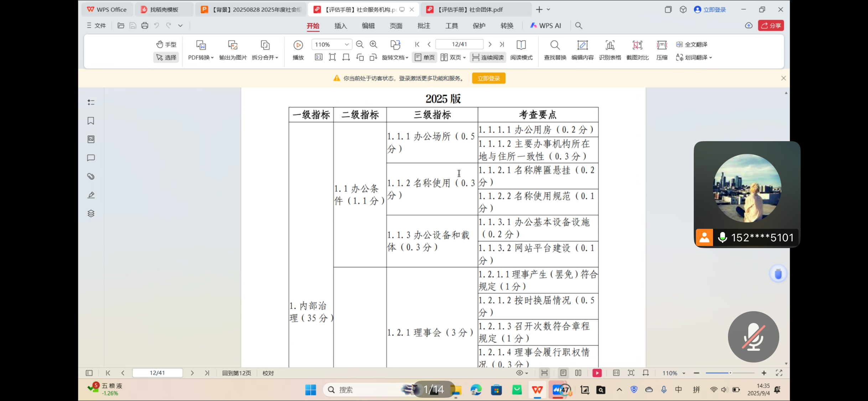The width and height of the screenshot is (868, 401).
Task: Open thumbnails panel in left sidebar
Action: (x=91, y=139)
